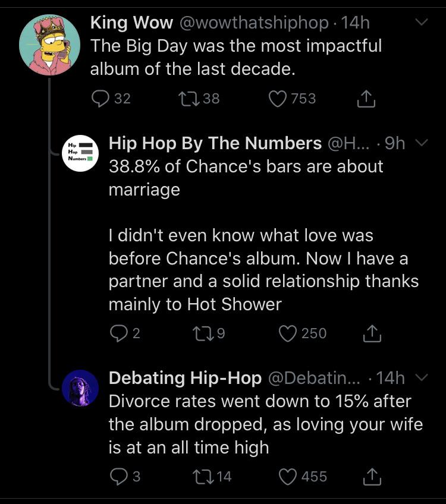Open Debating Hip-Hop's profile avatar
Screen dimensions: 446x504
tap(80, 388)
